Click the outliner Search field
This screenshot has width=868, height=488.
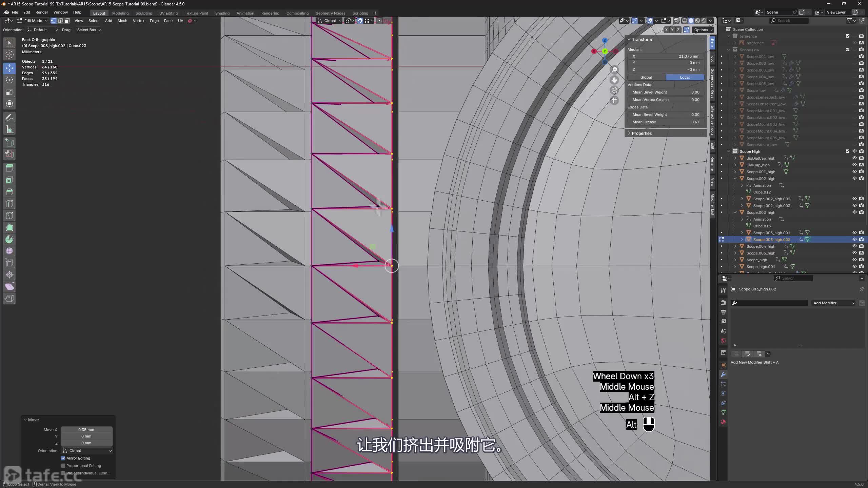[789, 21]
